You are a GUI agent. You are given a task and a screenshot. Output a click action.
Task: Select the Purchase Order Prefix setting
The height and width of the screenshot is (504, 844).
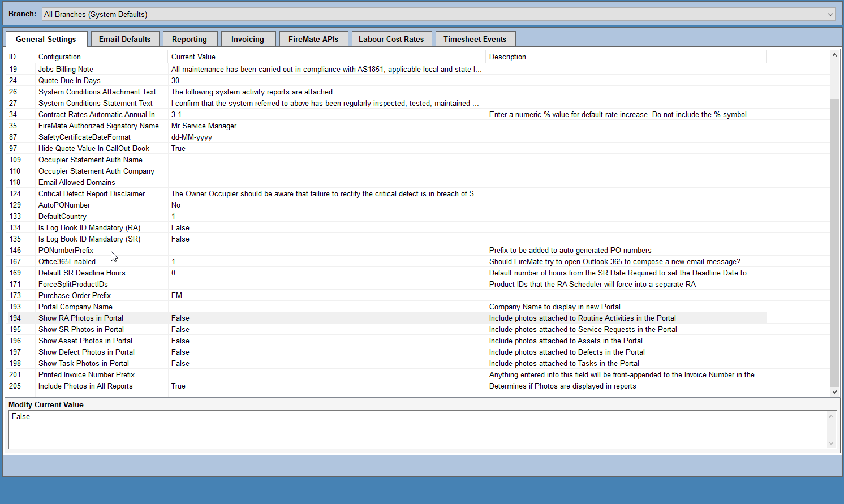point(226,295)
